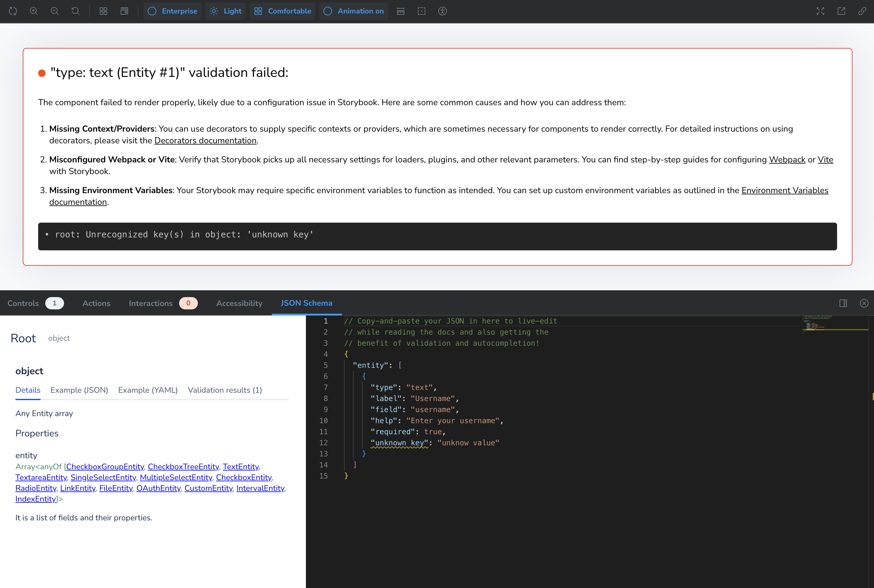Viewport: 874px width, 588px height.
Task: Click the "entity" key in the editor
Action: (x=371, y=365)
